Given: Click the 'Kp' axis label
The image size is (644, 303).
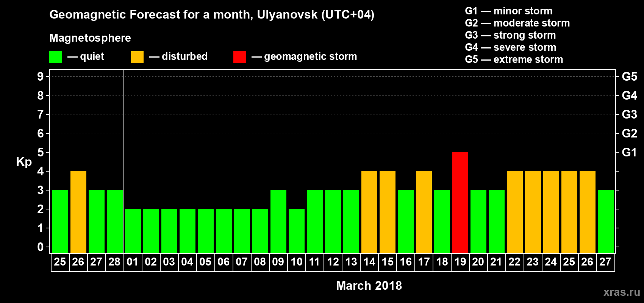Looking at the screenshot, I should coord(24,162).
